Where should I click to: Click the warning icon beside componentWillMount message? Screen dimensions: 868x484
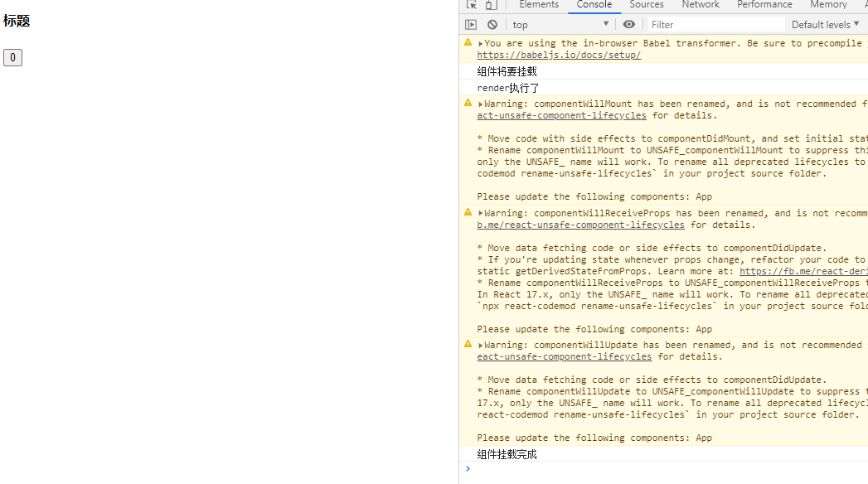point(468,103)
